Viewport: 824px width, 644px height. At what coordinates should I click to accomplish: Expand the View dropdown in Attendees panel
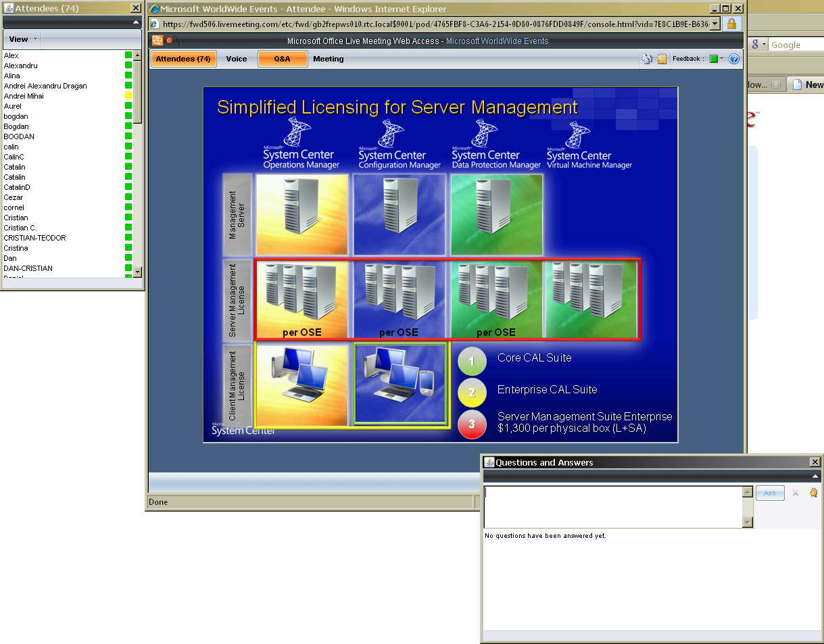tap(23, 39)
